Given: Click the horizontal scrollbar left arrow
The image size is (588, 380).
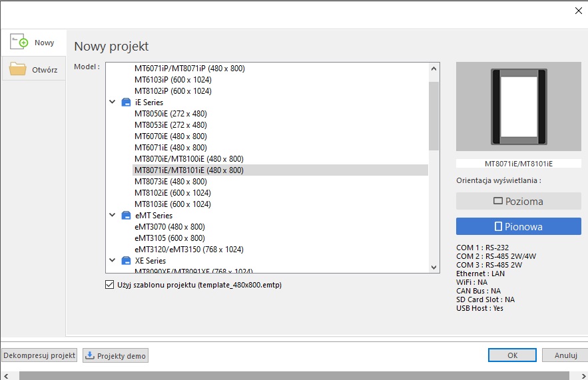Looking at the screenshot, I should (6, 376).
